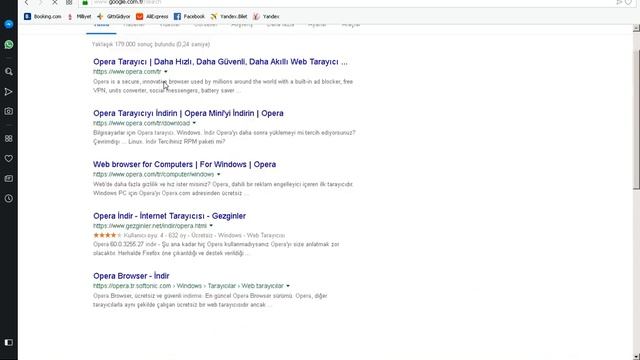Open personal news icon in sidebar
Viewport: 640px width, 360px height.
point(9,179)
